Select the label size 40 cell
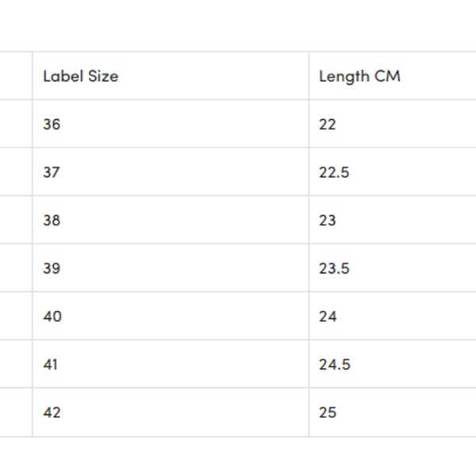Screen dimensions: 476x476 pyautogui.click(x=52, y=317)
